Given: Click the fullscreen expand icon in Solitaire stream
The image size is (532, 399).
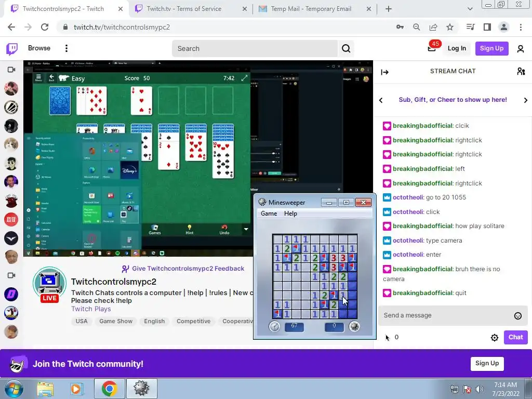Looking at the screenshot, I should [244, 78].
